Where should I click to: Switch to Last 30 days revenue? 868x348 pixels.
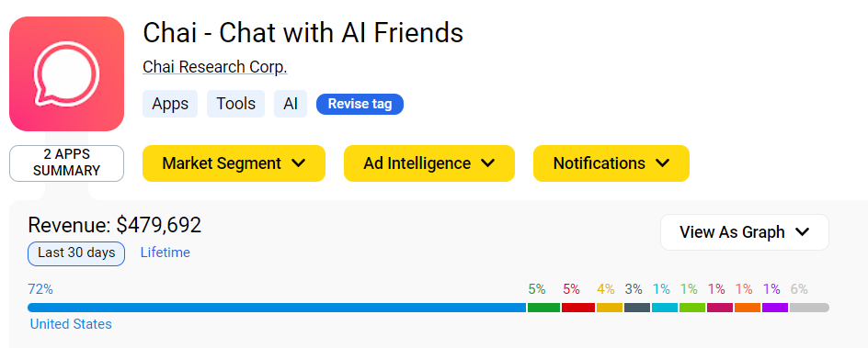click(x=76, y=253)
